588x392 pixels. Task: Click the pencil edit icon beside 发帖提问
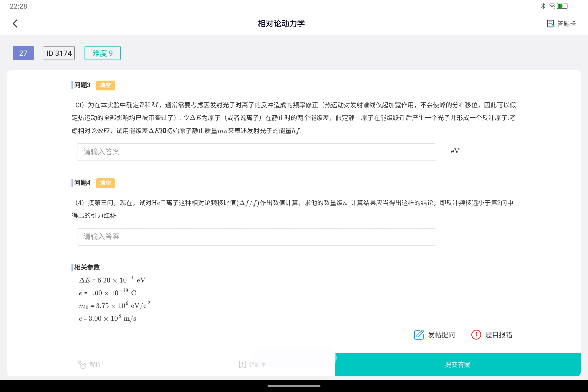point(419,335)
